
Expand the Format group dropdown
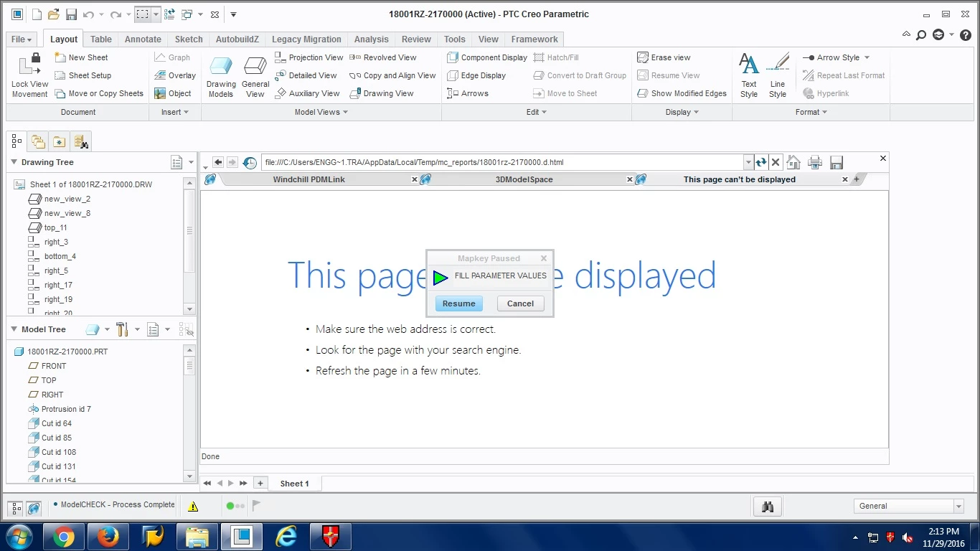tap(811, 112)
